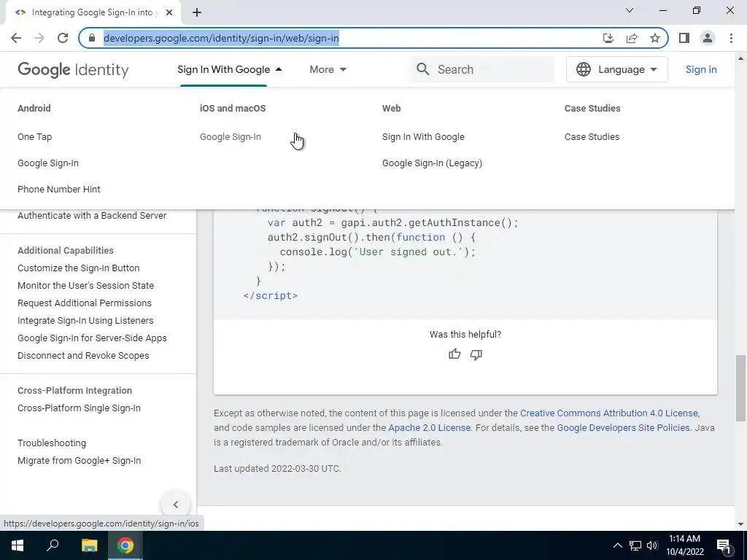Expand the More dropdown menu
The width and height of the screenshot is (747, 560).
pos(328,69)
